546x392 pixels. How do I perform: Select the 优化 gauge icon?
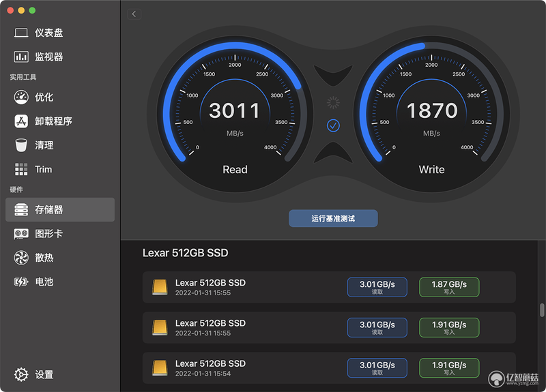pyautogui.click(x=21, y=97)
